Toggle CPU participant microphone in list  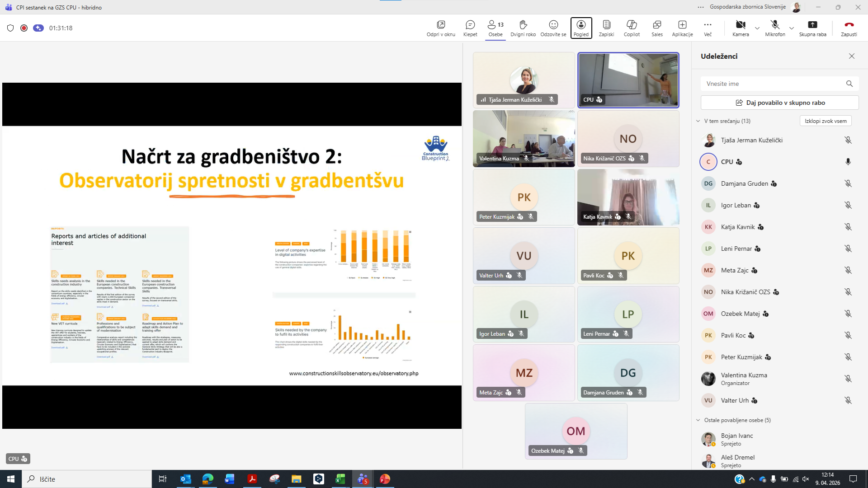coord(848,162)
